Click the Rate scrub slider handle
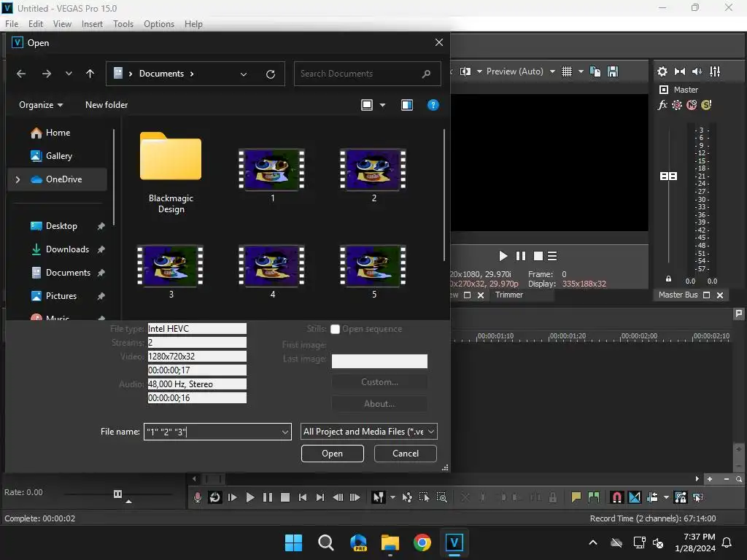 pyautogui.click(x=117, y=494)
